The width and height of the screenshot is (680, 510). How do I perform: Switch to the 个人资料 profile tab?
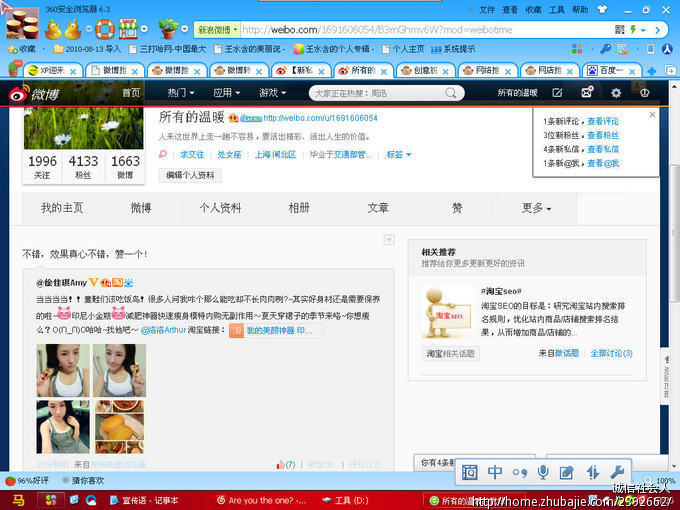tap(220, 208)
